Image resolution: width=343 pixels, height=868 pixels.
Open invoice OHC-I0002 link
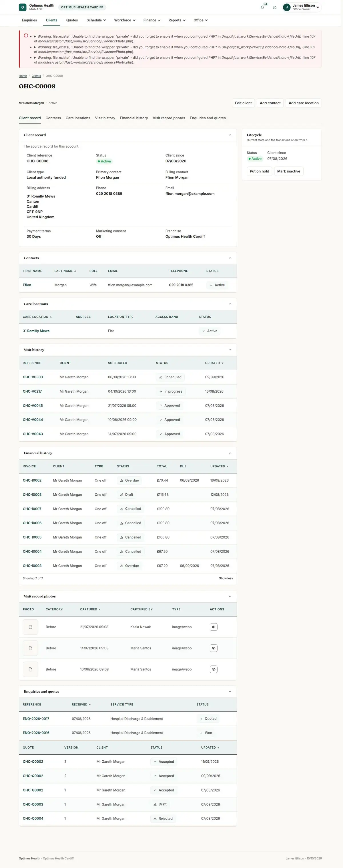point(32,481)
